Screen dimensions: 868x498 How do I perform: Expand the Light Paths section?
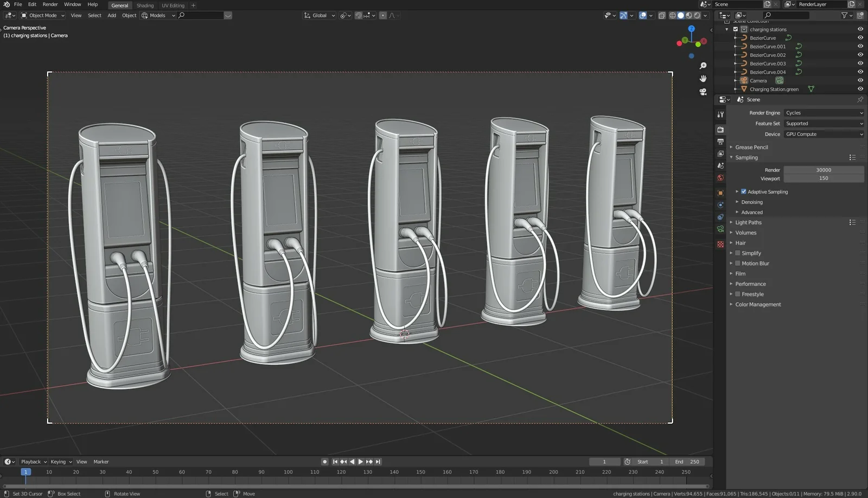click(748, 222)
